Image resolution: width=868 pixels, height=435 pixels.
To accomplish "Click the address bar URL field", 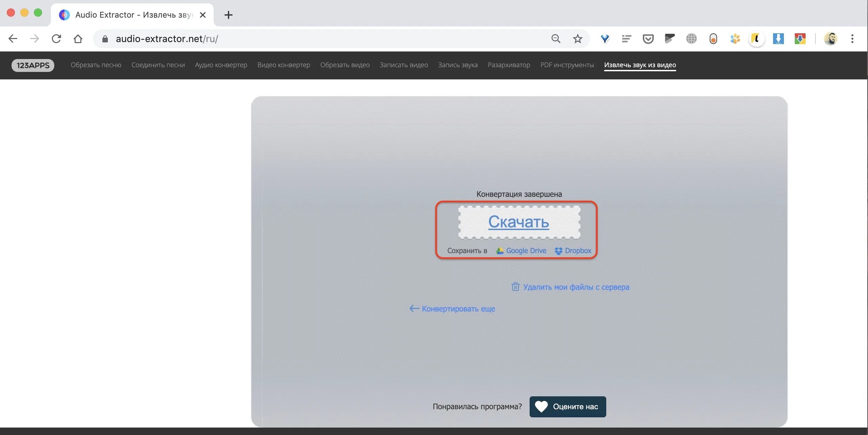I will [305, 39].
